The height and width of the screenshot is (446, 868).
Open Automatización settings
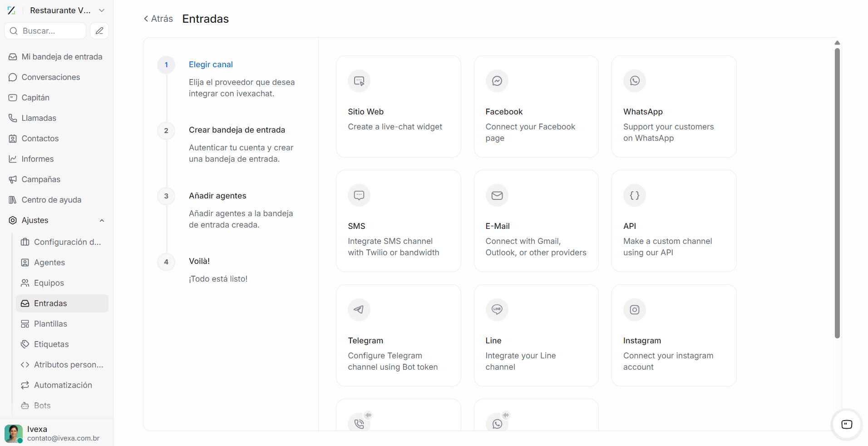click(62, 385)
